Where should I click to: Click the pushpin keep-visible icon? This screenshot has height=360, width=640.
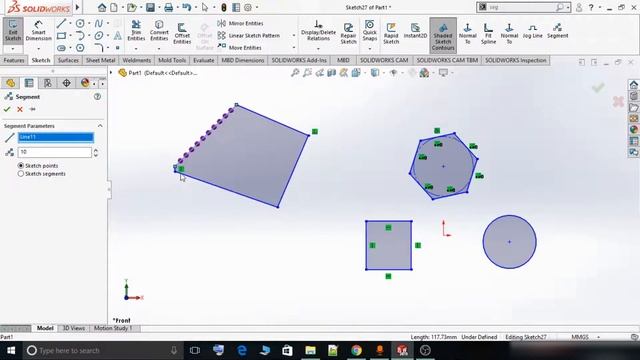point(33,109)
